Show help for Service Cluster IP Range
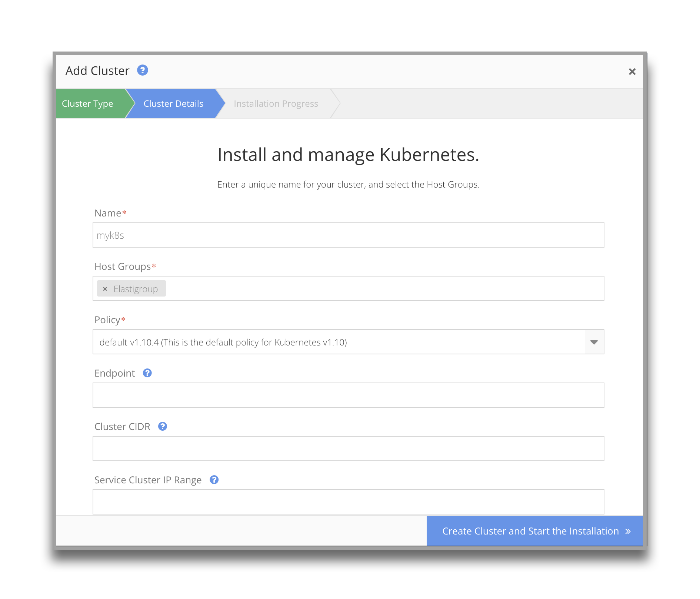The width and height of the screenshot is (700, 599). (x=214, y=480)
